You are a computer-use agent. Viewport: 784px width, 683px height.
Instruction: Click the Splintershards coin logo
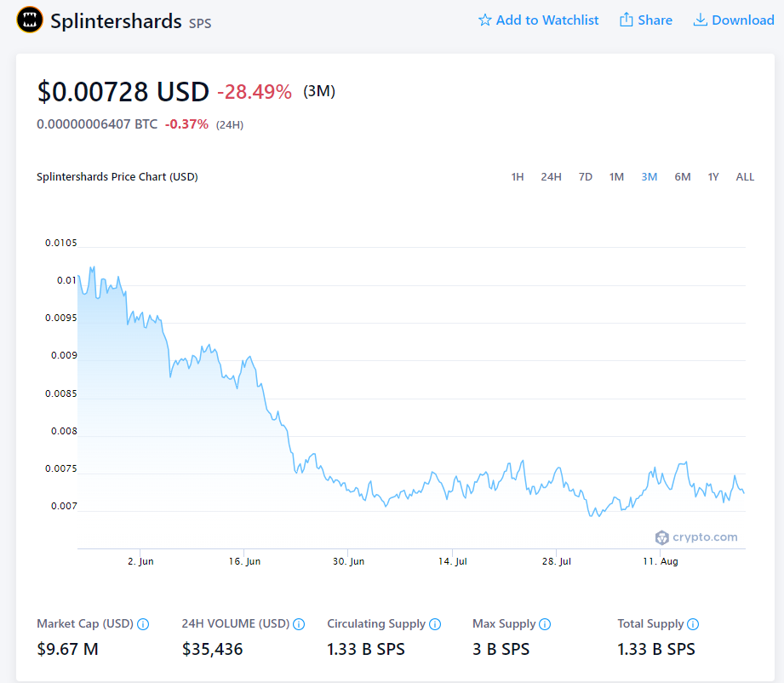30,20
